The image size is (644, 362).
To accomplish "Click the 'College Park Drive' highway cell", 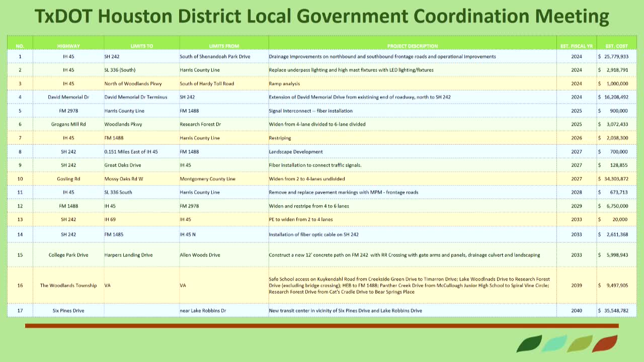I will pos(68,255).
